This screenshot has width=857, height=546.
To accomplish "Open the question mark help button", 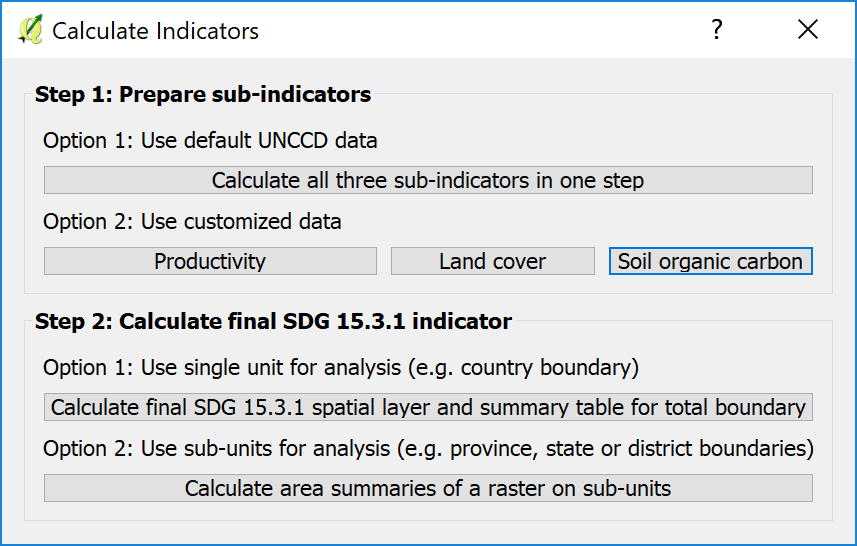I will 716,31.
